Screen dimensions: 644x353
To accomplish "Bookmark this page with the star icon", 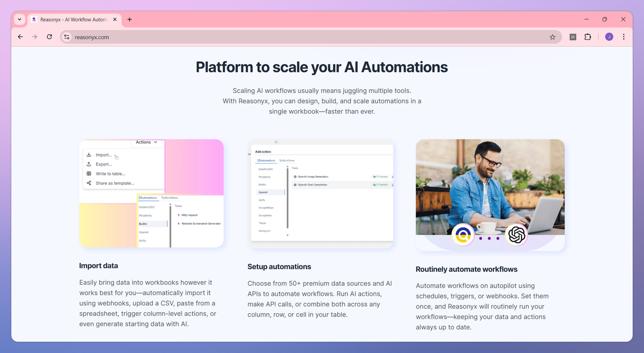I will (552, 37).
